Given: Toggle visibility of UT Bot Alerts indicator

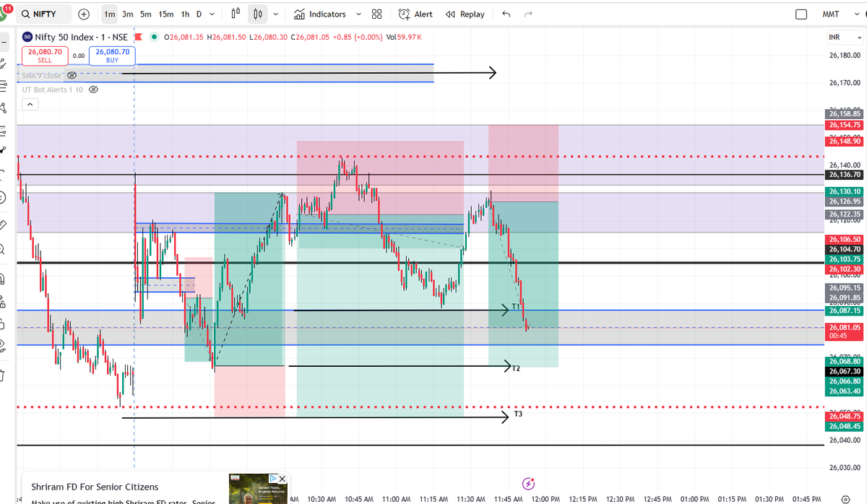Looking at the screenshot, I should tap(93, 90).
